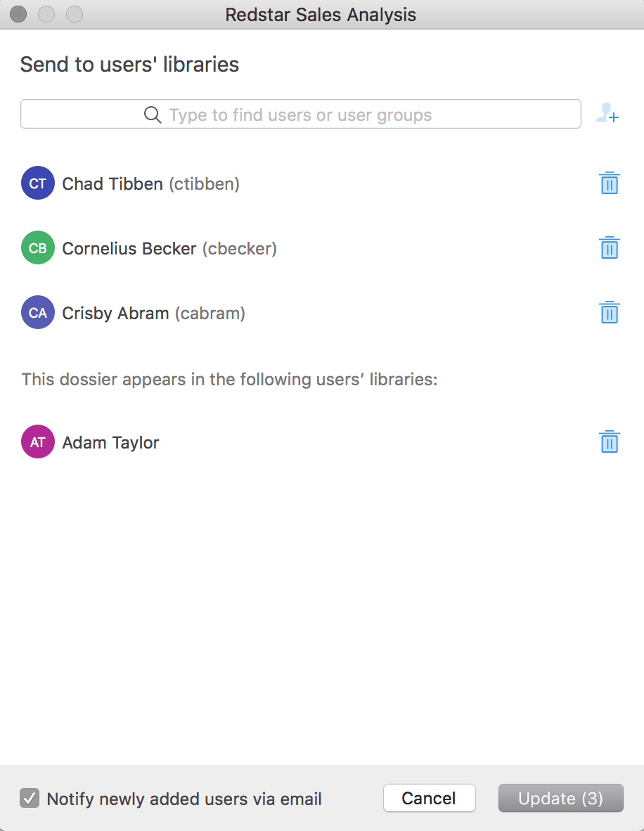
Task: Click the trash icon for Crisby Abram
Action: point(609,313)
